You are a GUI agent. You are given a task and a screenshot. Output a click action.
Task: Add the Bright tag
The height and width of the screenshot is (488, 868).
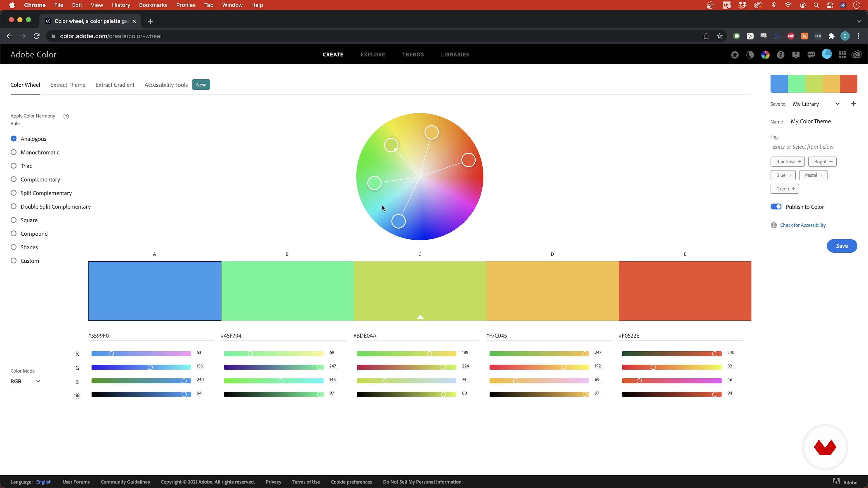point(822,162)
